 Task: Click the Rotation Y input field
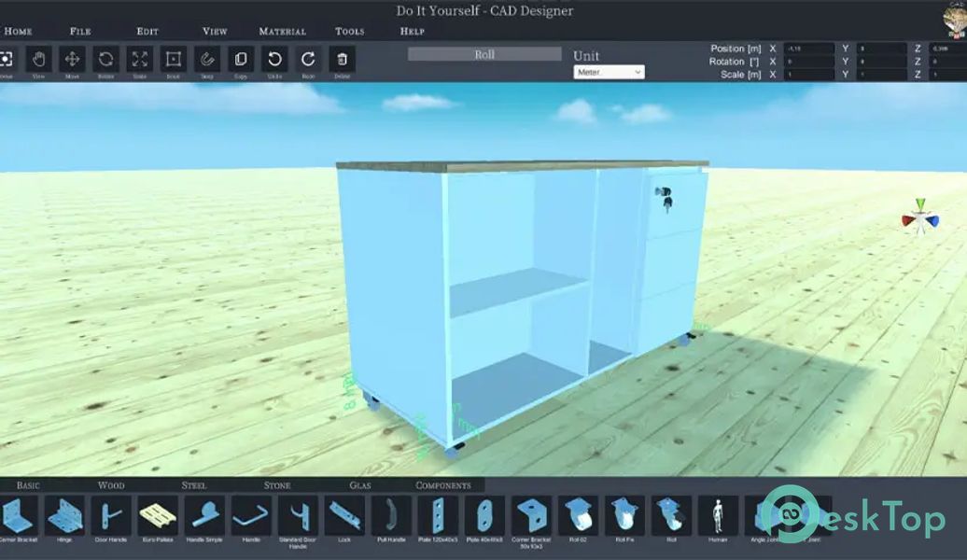coord(882,62)
